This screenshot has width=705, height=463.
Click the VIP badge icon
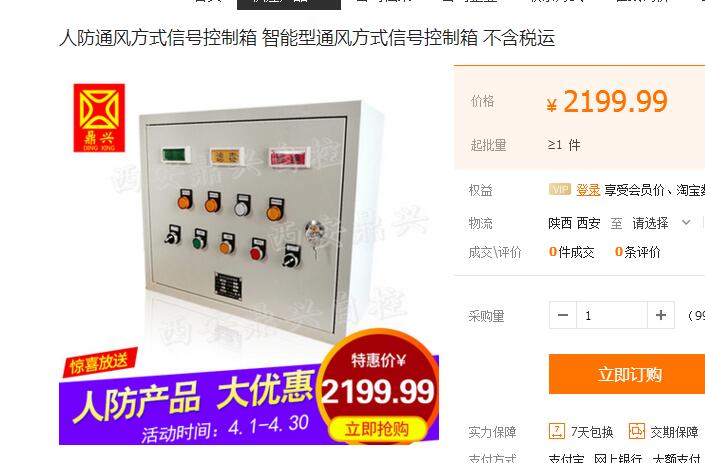point(560,189)
